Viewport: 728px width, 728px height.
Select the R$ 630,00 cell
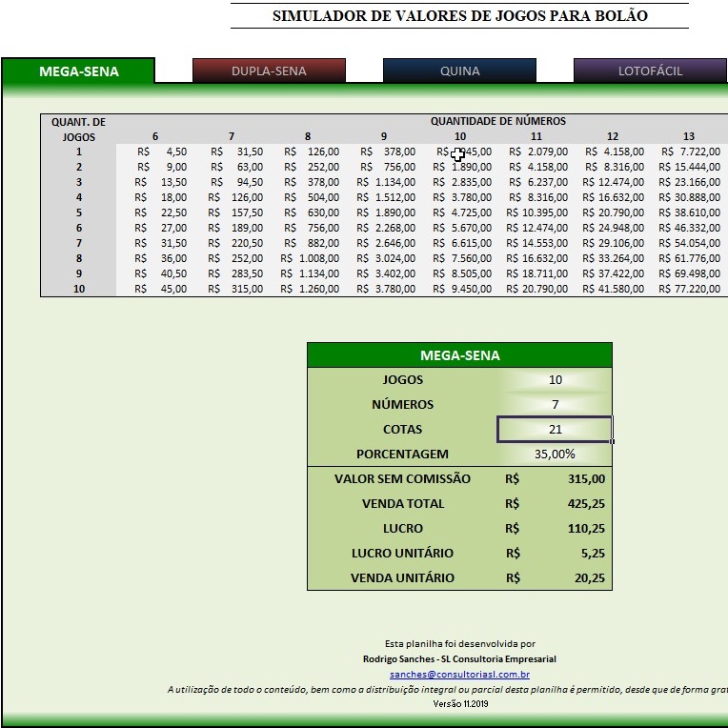point(307,212)
